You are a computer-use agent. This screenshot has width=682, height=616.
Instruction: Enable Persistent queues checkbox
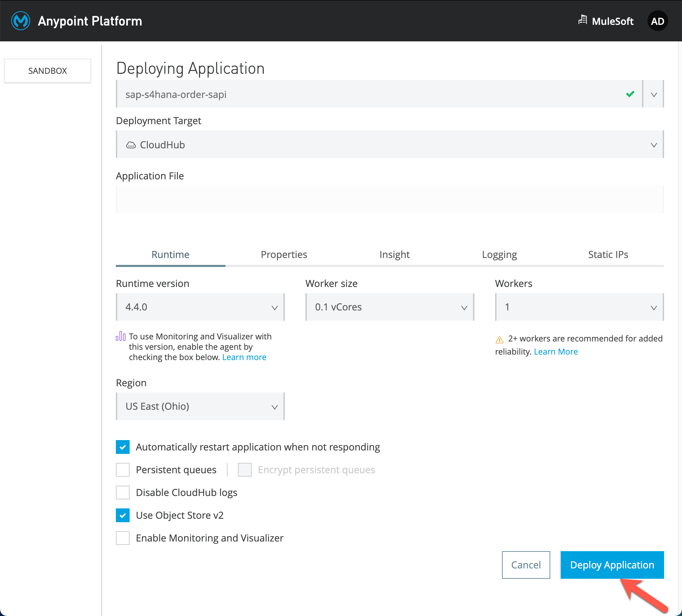(x=123, y=470)
